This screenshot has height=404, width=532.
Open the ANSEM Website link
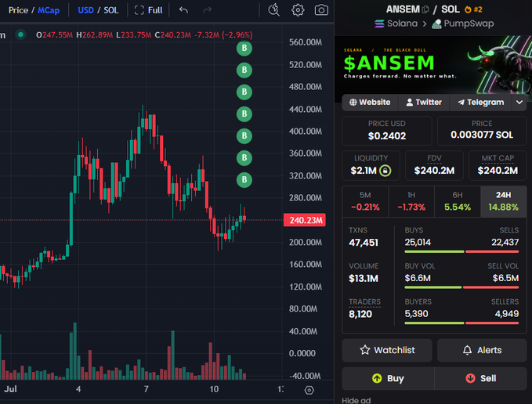click(x=370, y=102)
